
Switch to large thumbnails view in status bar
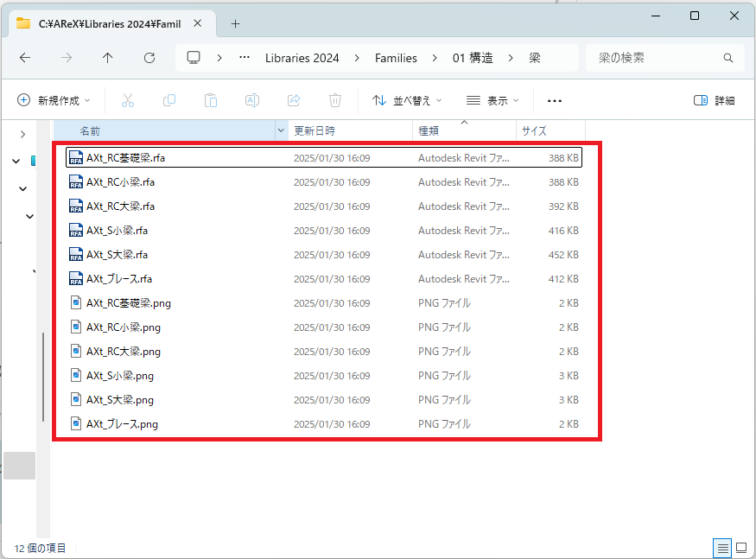pos(740,548)
